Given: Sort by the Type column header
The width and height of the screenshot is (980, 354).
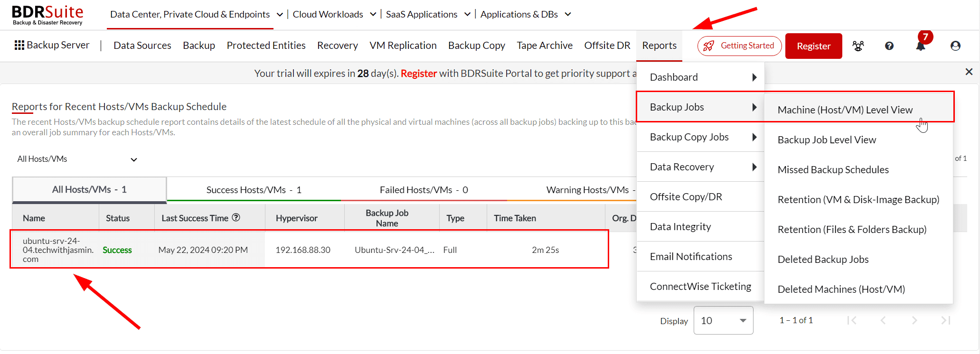Looking at the screenshot, I should tap(455, 218).
